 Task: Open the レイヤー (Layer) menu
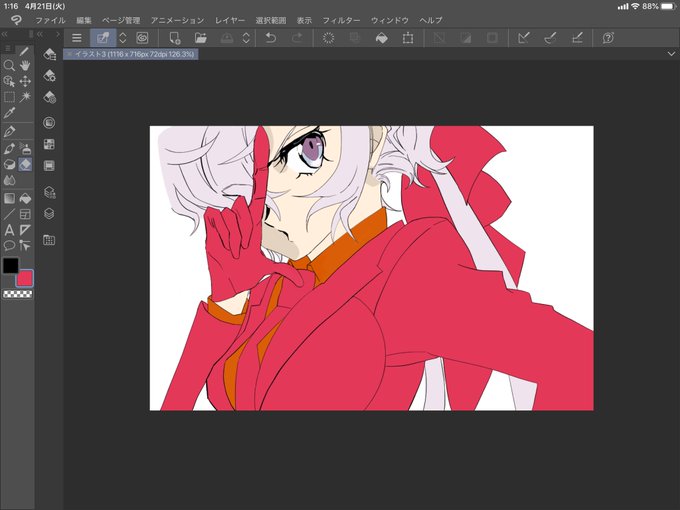tap(230, 20)
